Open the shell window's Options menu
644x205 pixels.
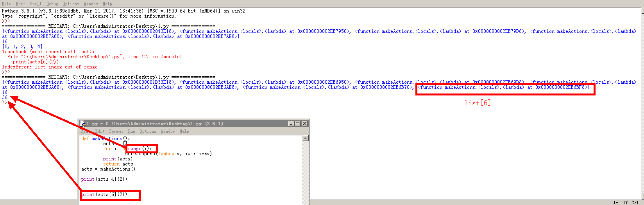(x=71, y=4)
